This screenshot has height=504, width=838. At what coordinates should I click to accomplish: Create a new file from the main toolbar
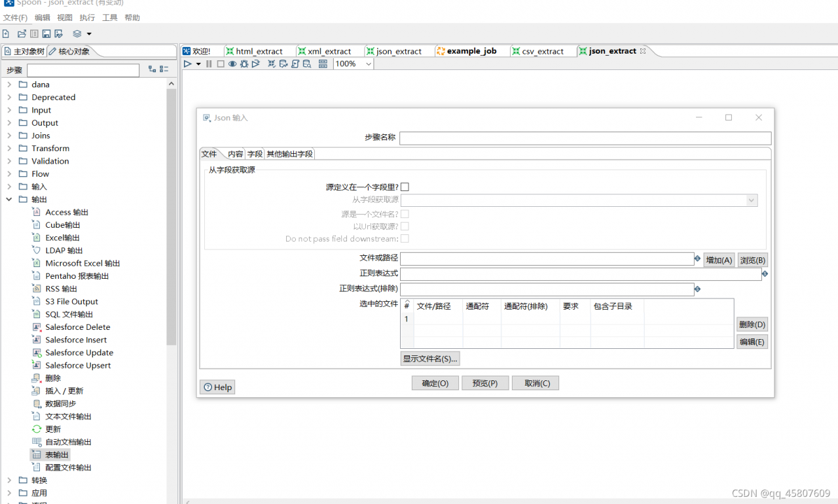click(6, 33)
